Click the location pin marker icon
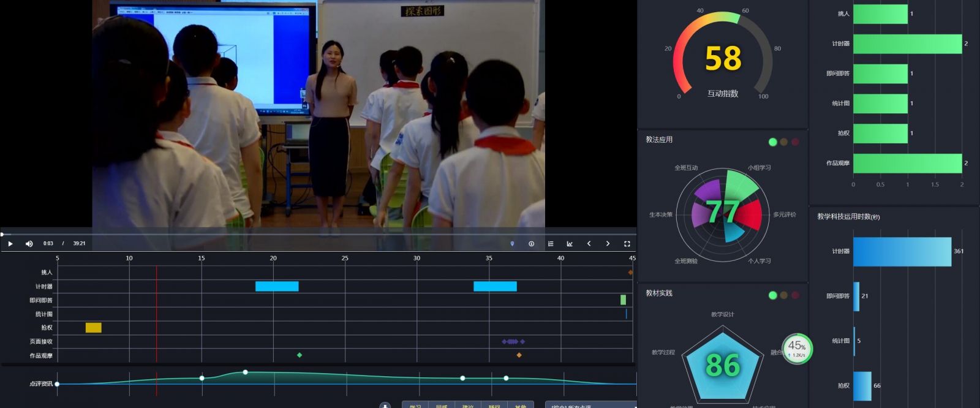 (512, 244)
